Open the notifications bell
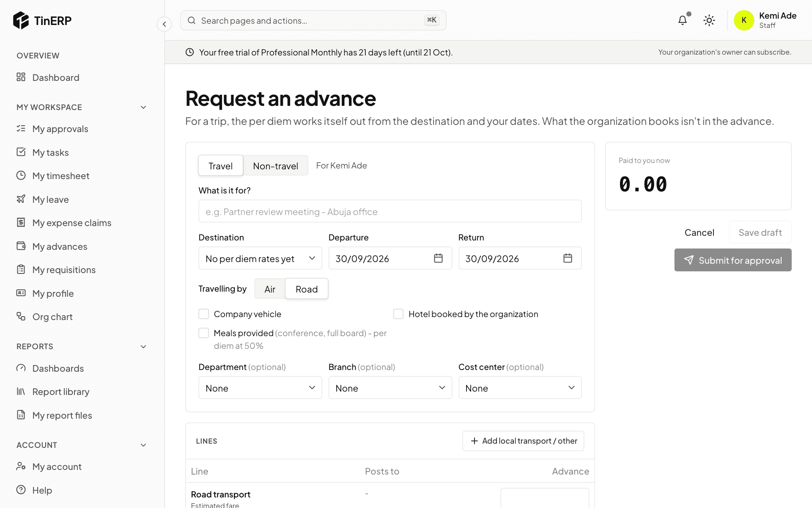Image resolution: width=812 pixels, height=508 pixels. [683, 20]
